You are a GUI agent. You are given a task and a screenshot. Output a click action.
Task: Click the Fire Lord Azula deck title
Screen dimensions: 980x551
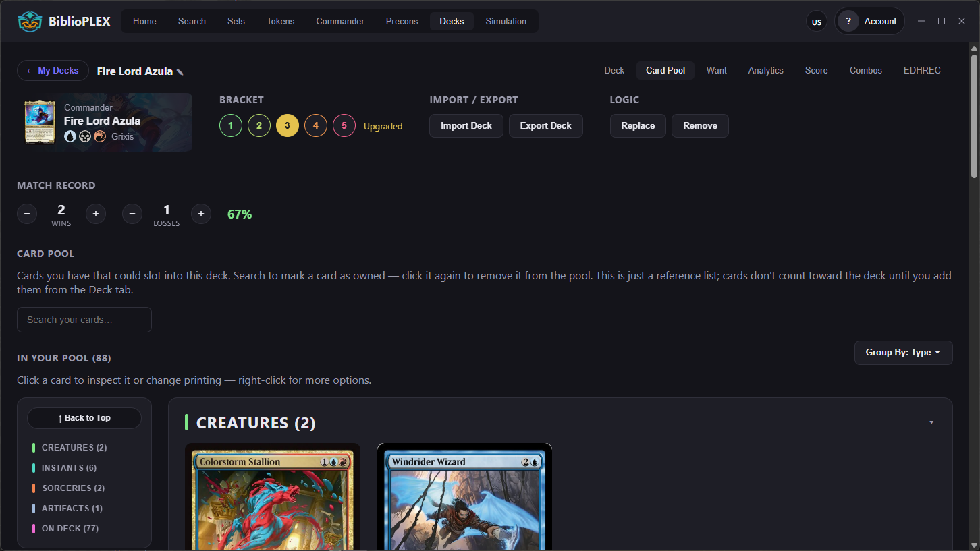(135, 71)
